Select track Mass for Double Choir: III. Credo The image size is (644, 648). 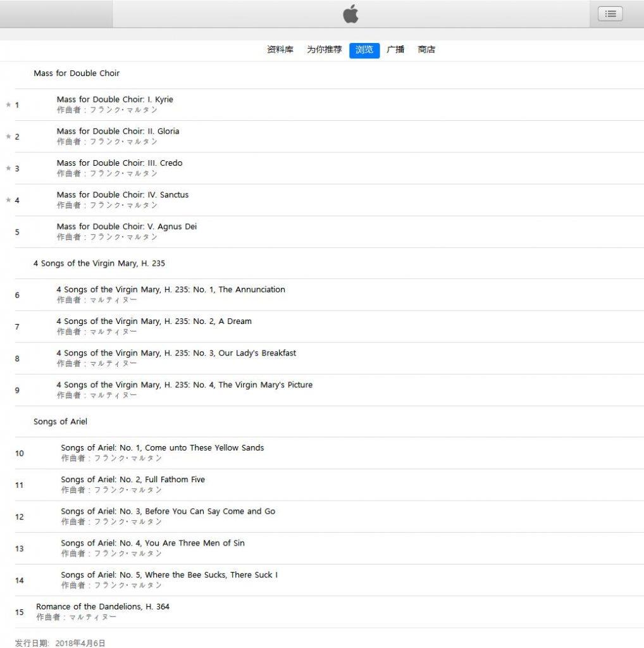coord(329,168)
